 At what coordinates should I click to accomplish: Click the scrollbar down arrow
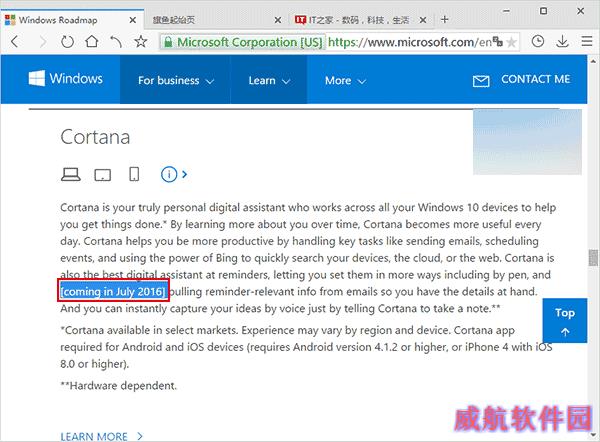coord(593,435)
